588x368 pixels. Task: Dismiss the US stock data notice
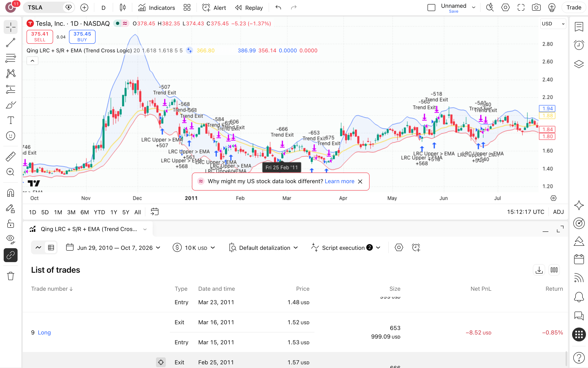(x=360, y=182)
